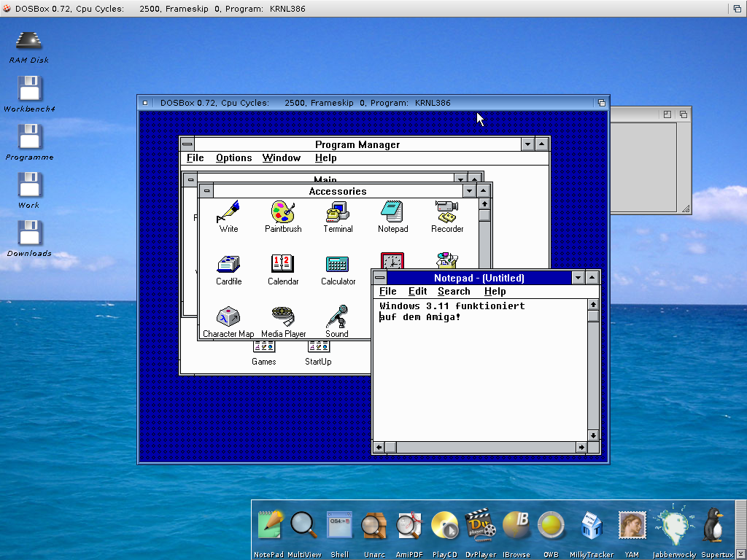747x560 pixels.
Task: Open the Program Manager control-menu box
Action: tap(187, 144)
